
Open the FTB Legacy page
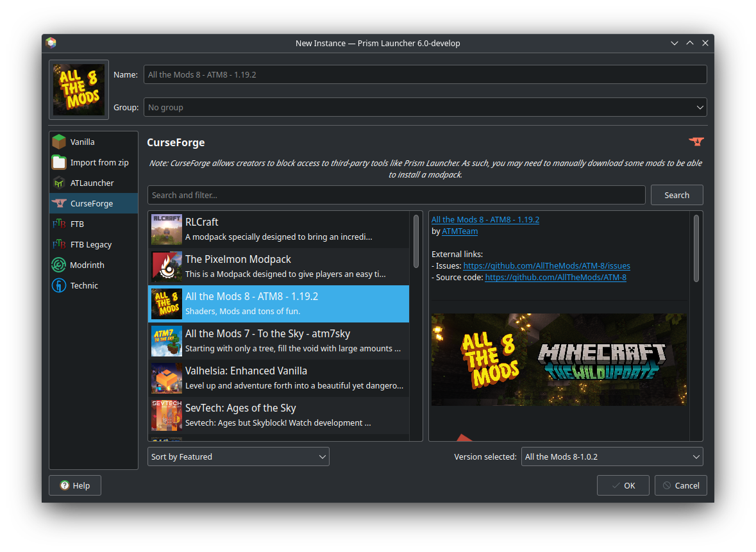click(94, 244)
